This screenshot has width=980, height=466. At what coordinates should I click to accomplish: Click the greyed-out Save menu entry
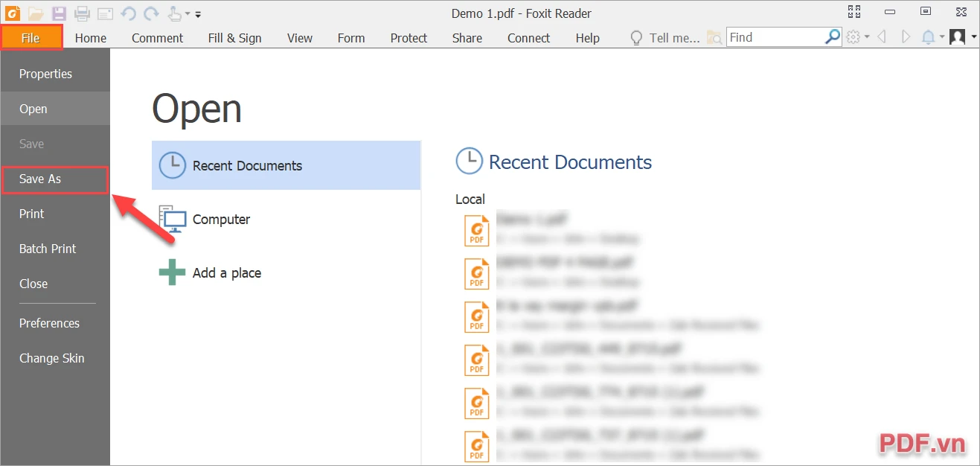55,144
